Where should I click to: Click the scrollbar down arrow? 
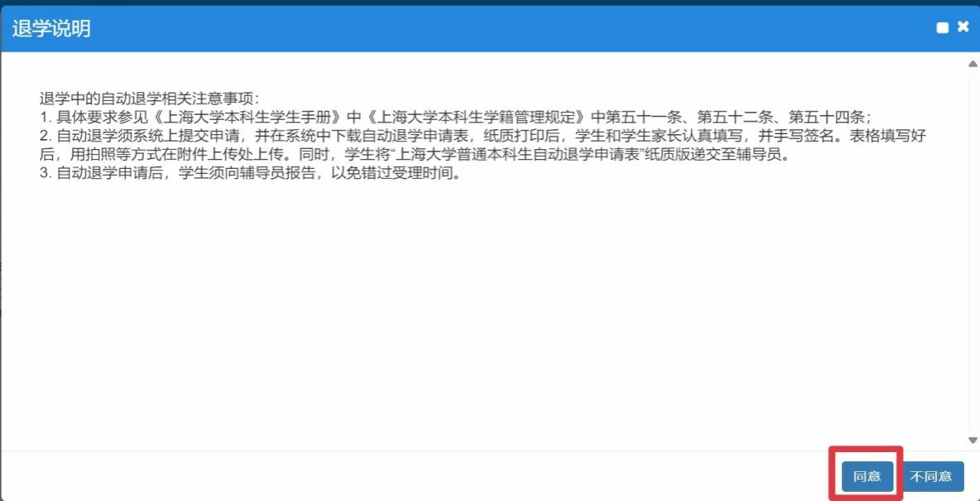pyautogui.click(x=972, y=441)
